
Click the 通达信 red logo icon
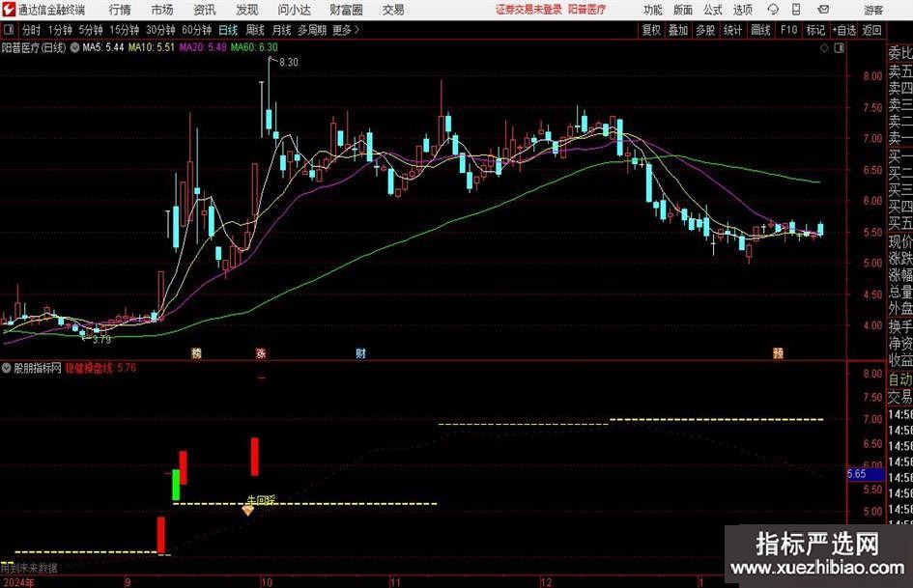click(8, 10)
